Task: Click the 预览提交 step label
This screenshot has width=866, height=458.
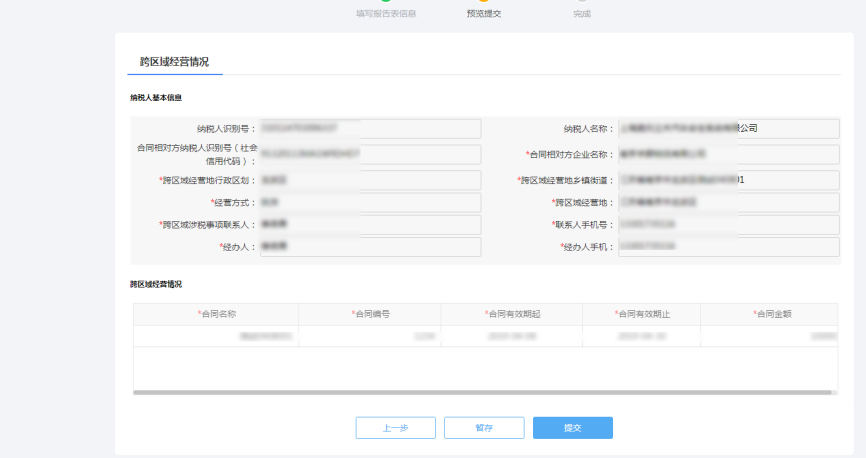Action: tap(484, 14)
